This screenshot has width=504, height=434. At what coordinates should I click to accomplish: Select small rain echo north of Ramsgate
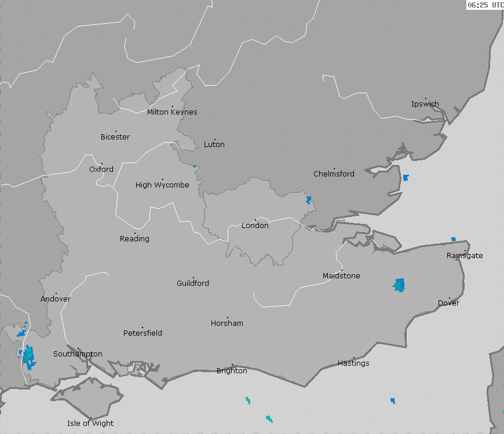(454, 239)
